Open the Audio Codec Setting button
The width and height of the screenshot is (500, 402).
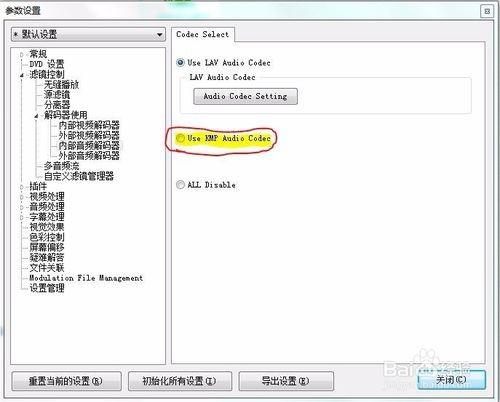[x=245, y=96]
